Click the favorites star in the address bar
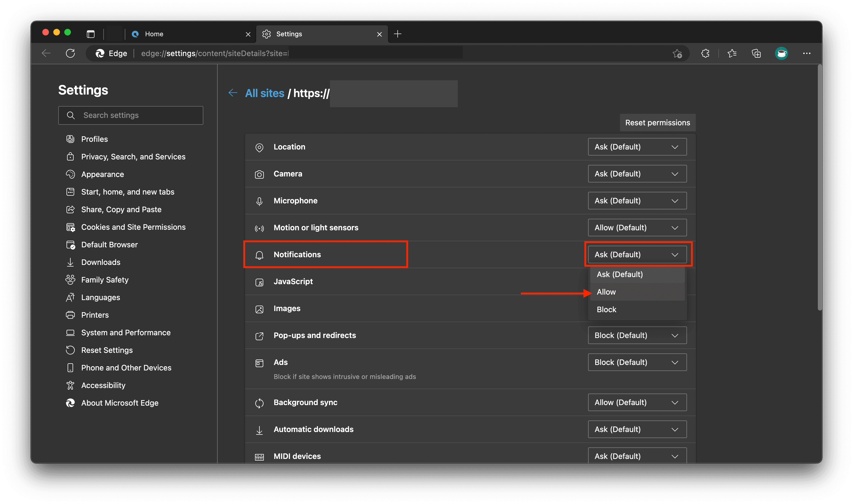Viewport: 853px width, 504px height. pos(677,53)
